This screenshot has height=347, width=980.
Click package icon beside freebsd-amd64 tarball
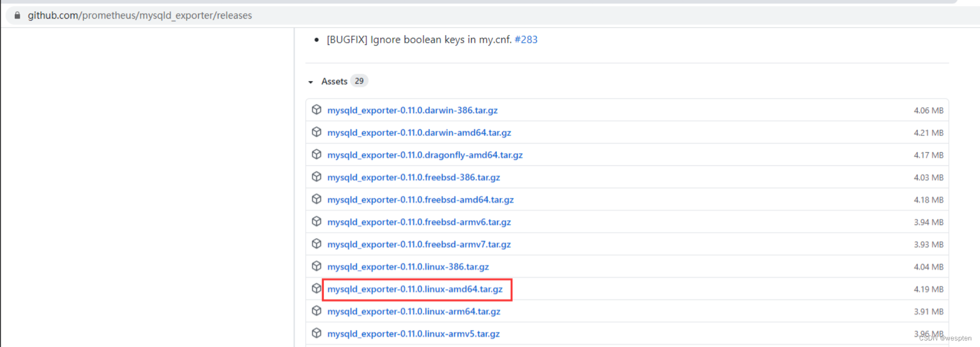(317, 199)
